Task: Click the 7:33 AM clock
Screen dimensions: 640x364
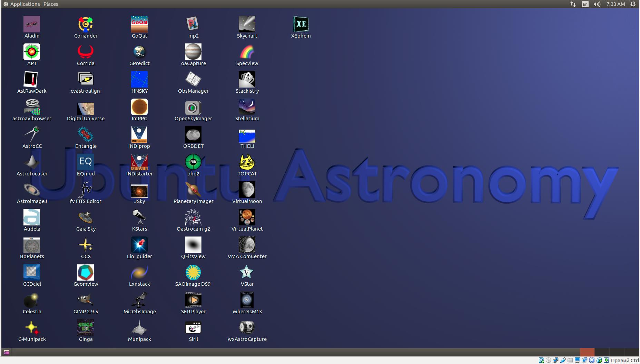Action: pos(616,4)
